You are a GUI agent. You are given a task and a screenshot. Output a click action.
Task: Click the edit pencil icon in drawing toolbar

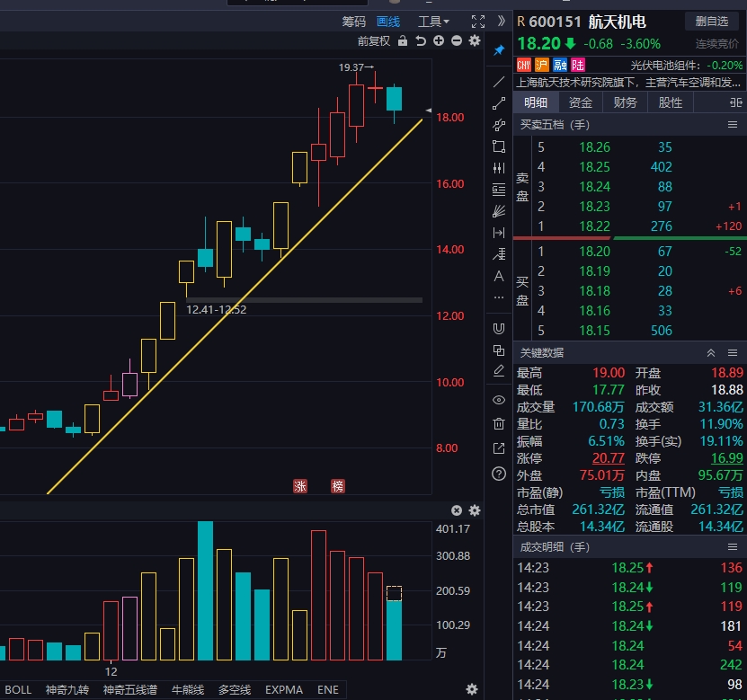pyautogui.click(x=499, y=371)
